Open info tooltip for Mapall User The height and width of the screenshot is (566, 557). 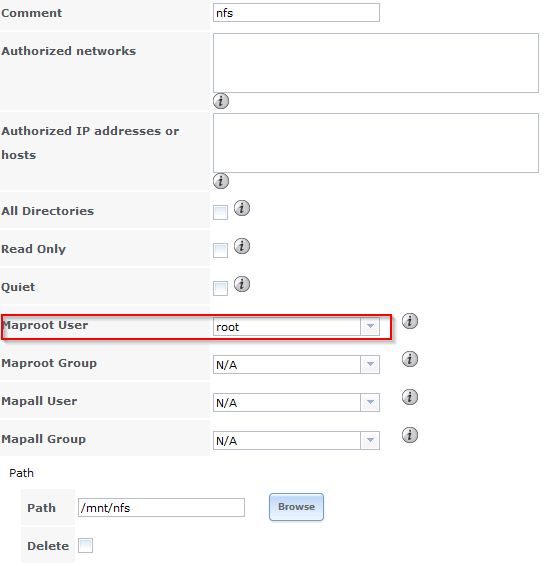click(x=410, y=397)
